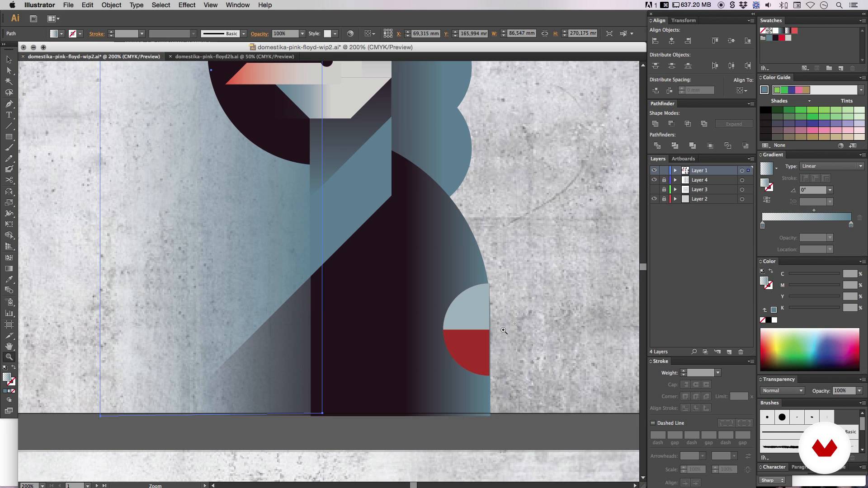This screenshot has height=488, width=868.
Task: Click the Delete Selection trash in Layers panel
Action: [741, 352]
